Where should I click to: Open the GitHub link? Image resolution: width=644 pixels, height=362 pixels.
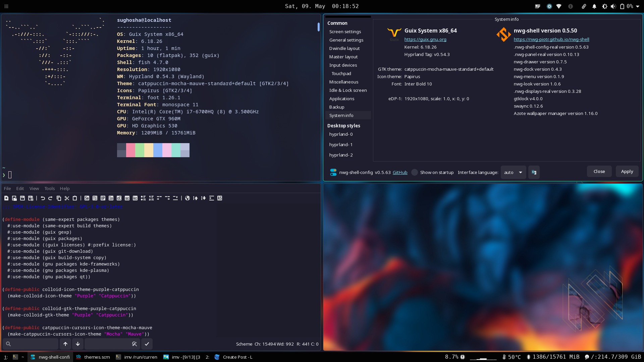point(400,172)
